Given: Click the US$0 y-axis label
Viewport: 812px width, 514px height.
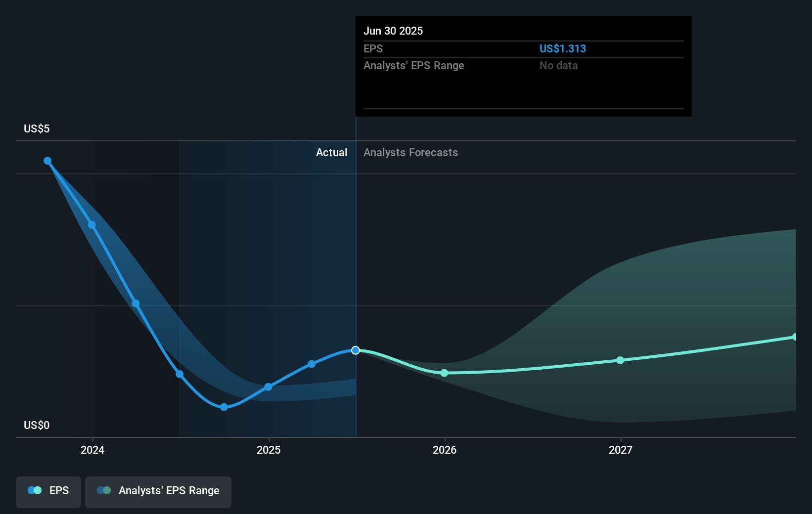Looking at the screenshot, I should click(37, 426).
